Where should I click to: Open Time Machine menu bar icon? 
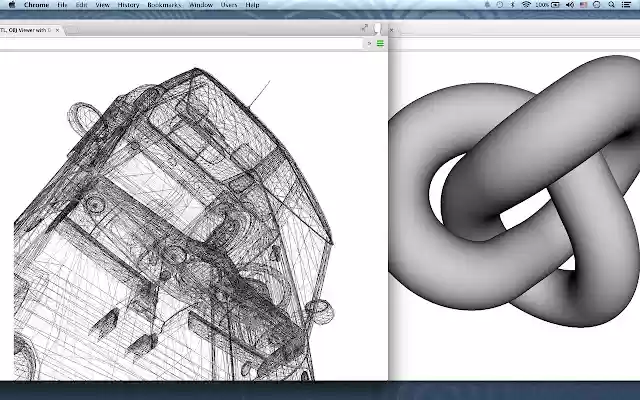[500, 5]
